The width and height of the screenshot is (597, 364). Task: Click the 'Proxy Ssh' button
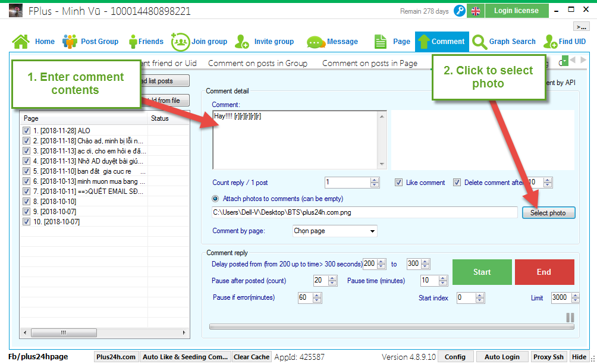coord(548,357)
